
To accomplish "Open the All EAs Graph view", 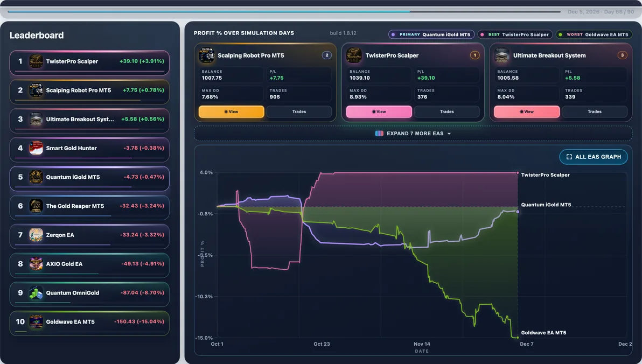I will tap(594, 157).
